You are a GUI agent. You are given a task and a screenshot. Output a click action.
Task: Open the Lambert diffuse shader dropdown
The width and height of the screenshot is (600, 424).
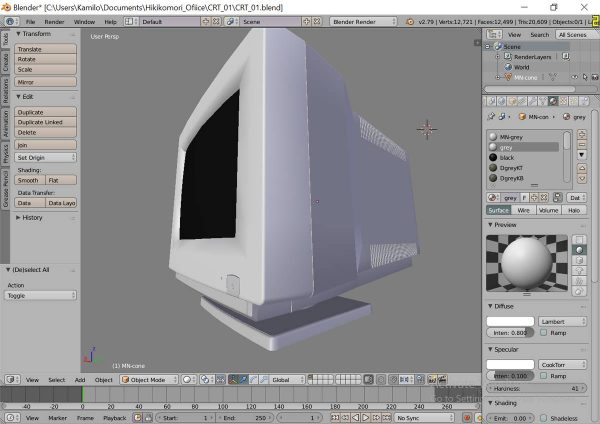click(x=560, y=321)
